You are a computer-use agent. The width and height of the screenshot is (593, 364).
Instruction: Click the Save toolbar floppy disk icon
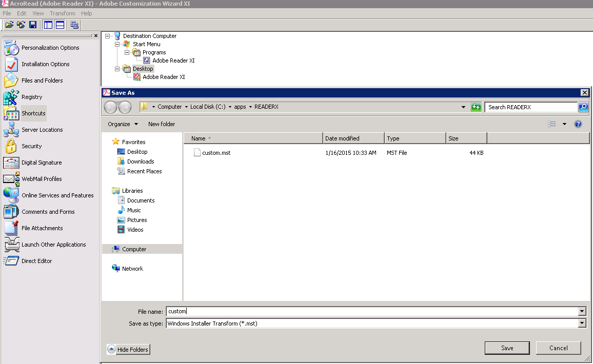tap(33, 25)
